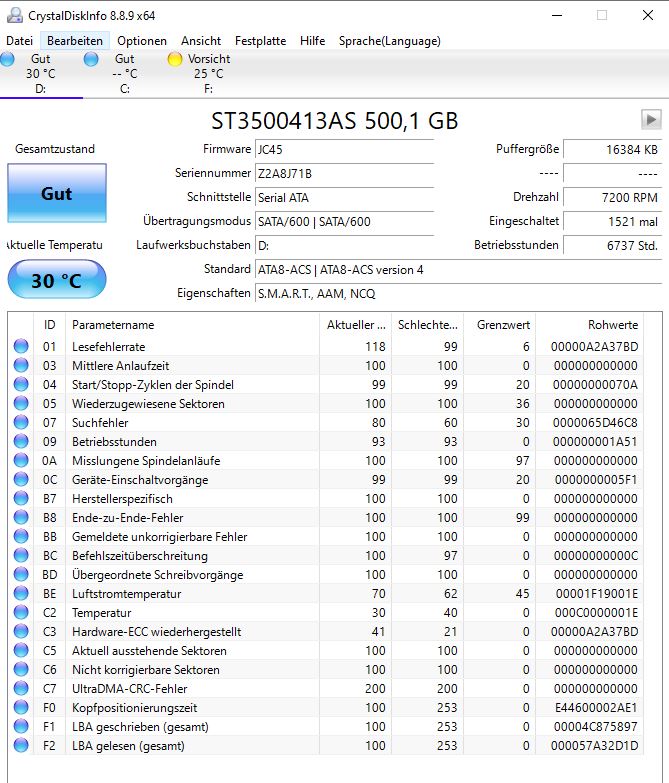Click status icon for LBA gelesen (gesamt)
This screenshot has height=783, width=669.
pyautogui.click(x=21, y=745)
